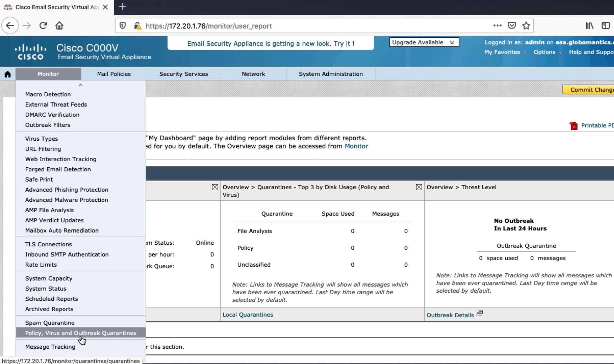This screenshot has height=364, width=614.
Task: Open URL Filtering report
Action: (43, 149)
